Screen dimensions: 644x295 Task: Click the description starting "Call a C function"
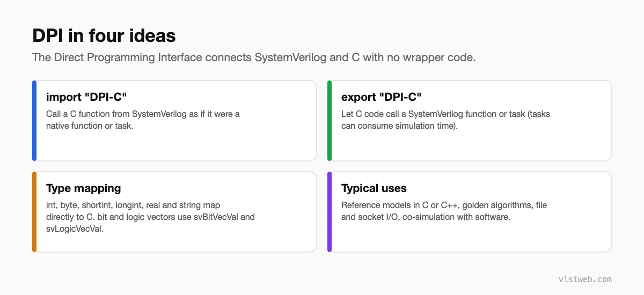tap(143, 120)
